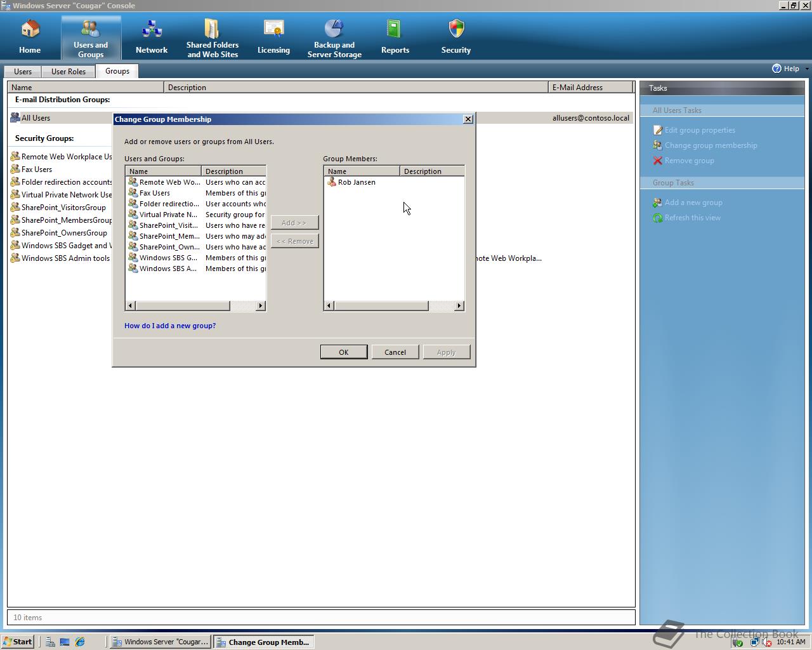Click All Users distribution group icon
Image resolution: width=812 pixels, height=650 pixels.
(15, 118)
